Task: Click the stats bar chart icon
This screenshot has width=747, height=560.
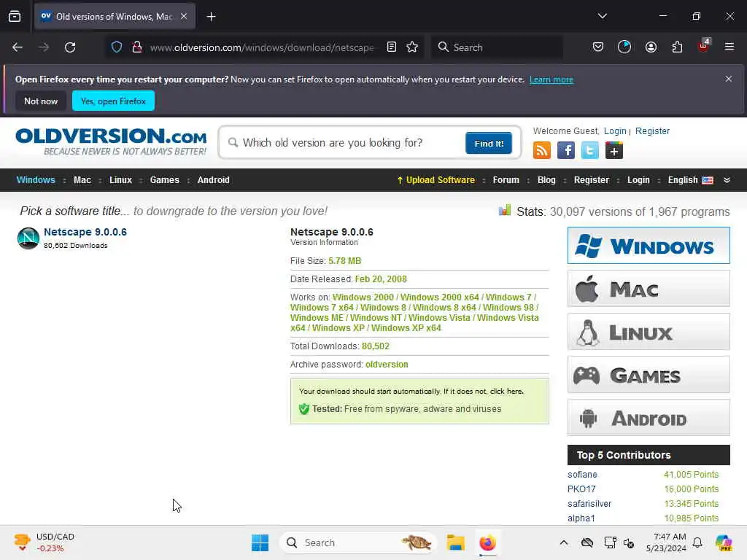Action: tap(505, 210)
